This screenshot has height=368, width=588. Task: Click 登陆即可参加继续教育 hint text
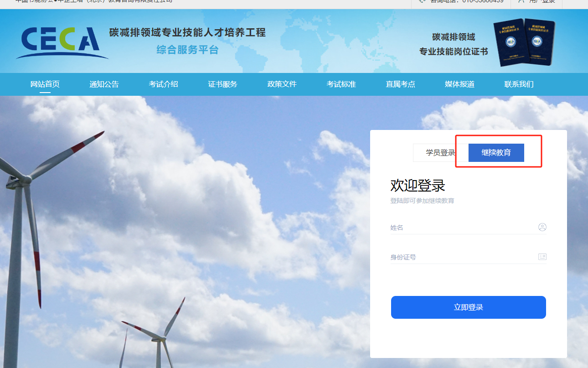coord(422,201)
